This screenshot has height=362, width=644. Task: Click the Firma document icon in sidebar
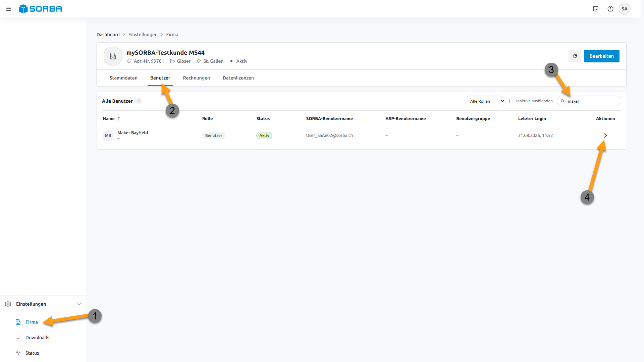18,322
